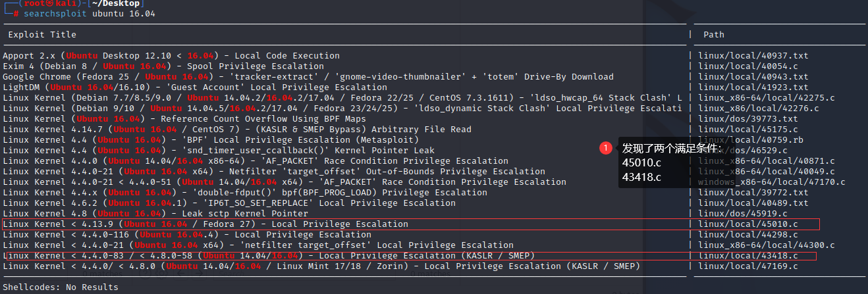
Task: Select the 'BPF' Local Privilege Escalation (Metasploit) title
Action: tap(211, 140)
